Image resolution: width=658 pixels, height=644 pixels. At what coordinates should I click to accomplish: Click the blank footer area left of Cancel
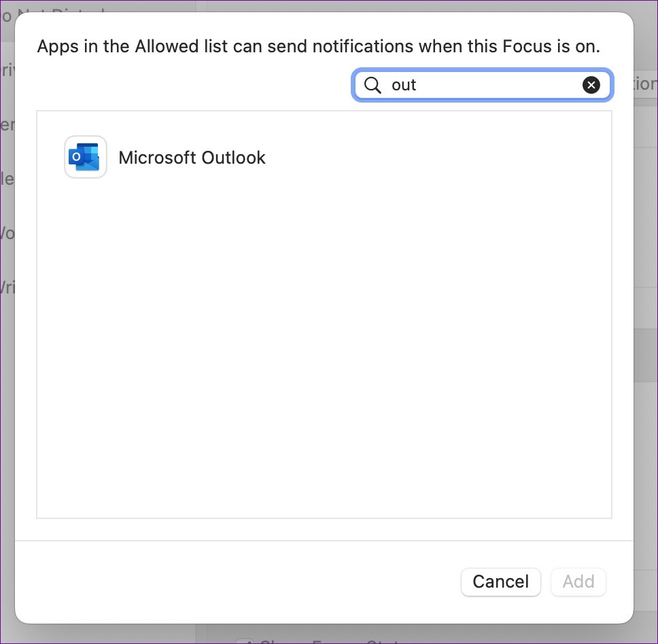(x=238, y=582)
